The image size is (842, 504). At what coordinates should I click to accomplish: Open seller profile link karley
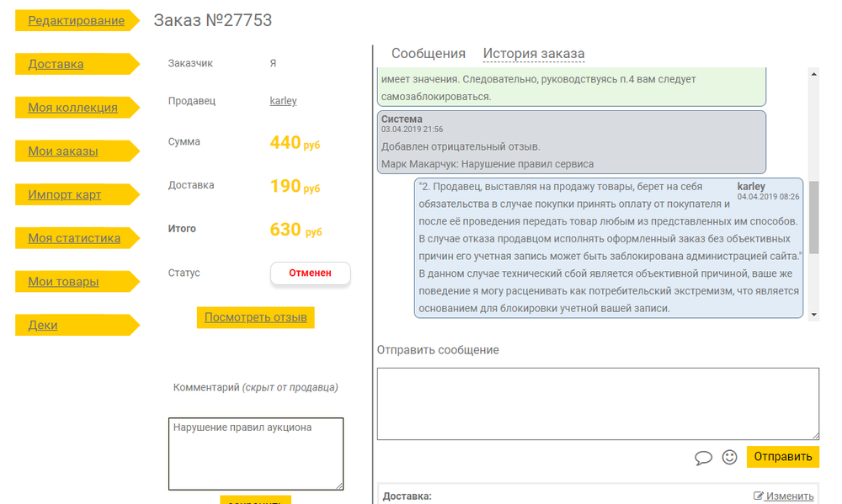[283, 101]
